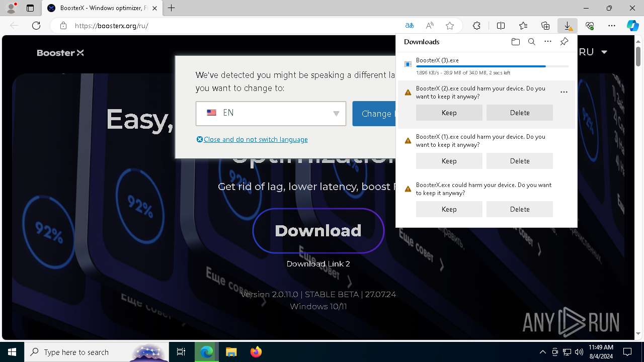Viewport: 644px width, 362px height.
Task: Click the BoosterX site logo
Action: click(x=60, y=53)
